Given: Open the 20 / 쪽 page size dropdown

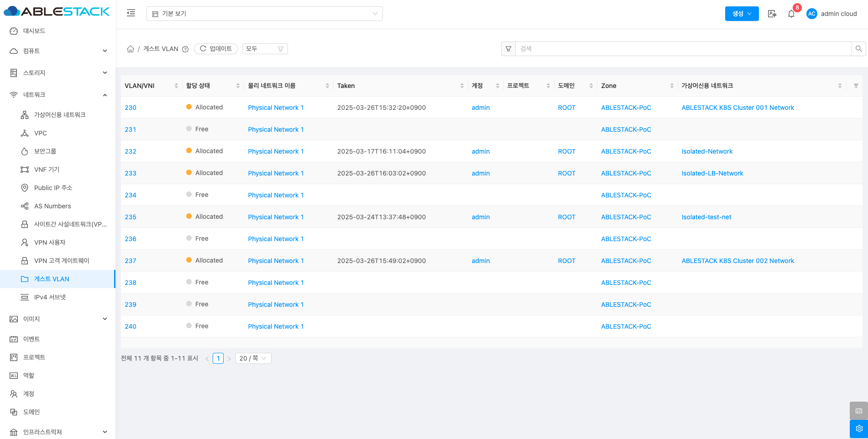Looking at the screenshot, I should 253,358.
